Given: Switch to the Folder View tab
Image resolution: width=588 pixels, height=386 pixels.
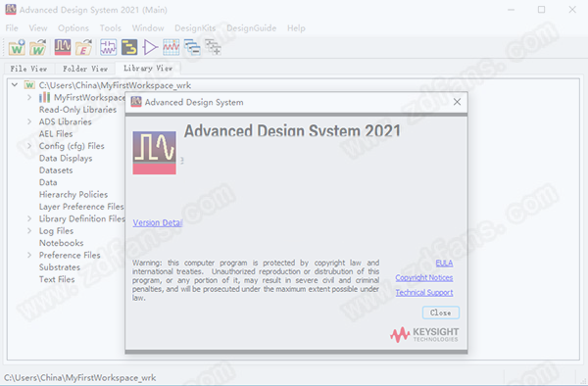Looking at the screenshot, I should pos(85,69).
